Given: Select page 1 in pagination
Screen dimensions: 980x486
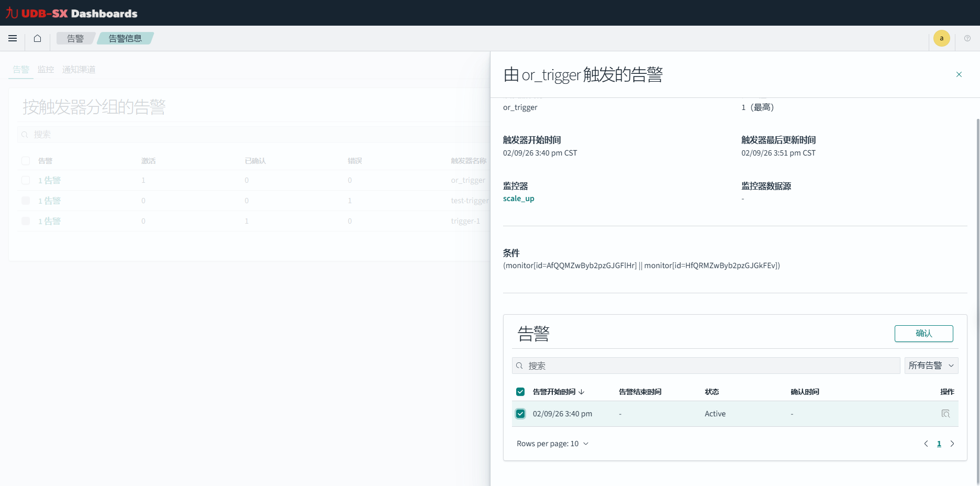Looking at the screenshot, I should (939, 444).
